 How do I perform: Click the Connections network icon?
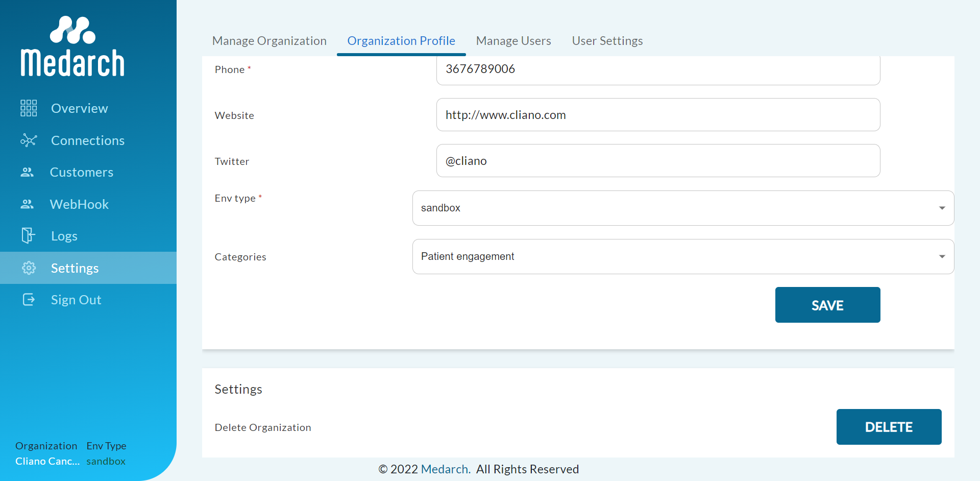click(x=29, y=140)
